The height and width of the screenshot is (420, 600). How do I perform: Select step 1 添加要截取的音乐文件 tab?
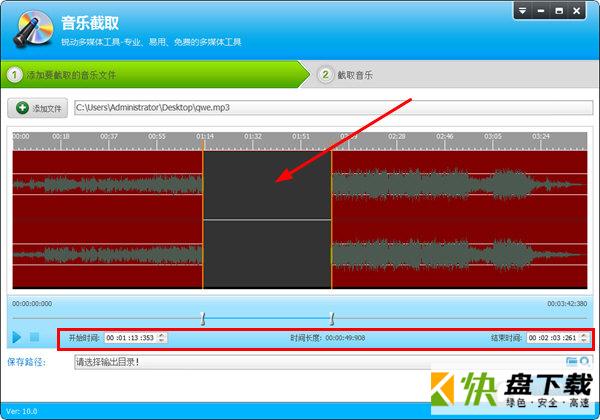click(x=155, y=75)
